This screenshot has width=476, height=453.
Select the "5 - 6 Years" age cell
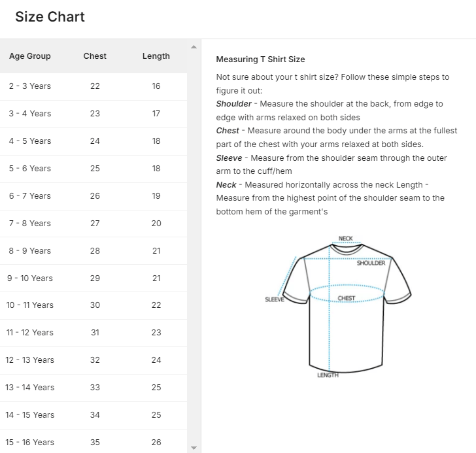pos(30,169)
